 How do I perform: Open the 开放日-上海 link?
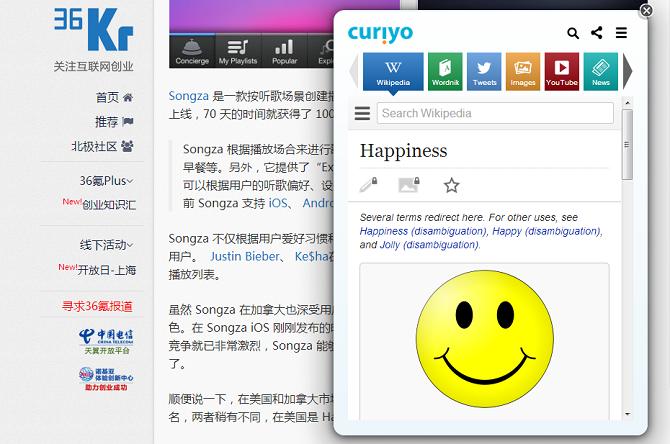(107, 270)
